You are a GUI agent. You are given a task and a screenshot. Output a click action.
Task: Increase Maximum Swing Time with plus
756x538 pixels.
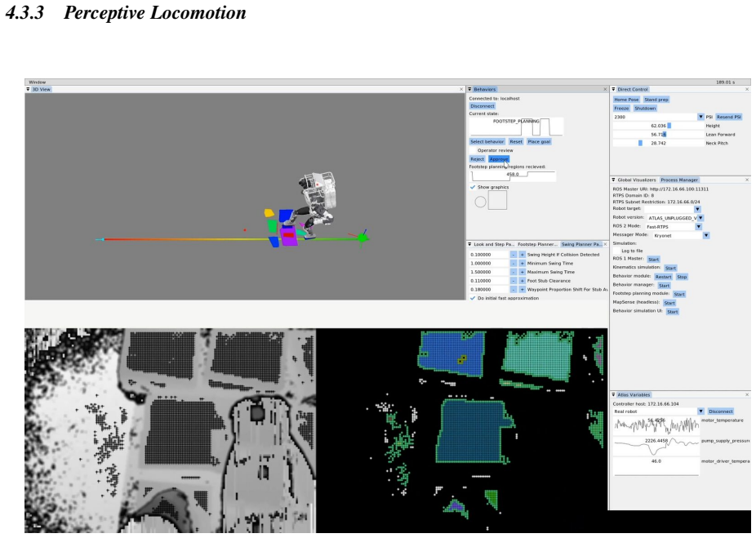pyautogui.click(x=522, y=272)
